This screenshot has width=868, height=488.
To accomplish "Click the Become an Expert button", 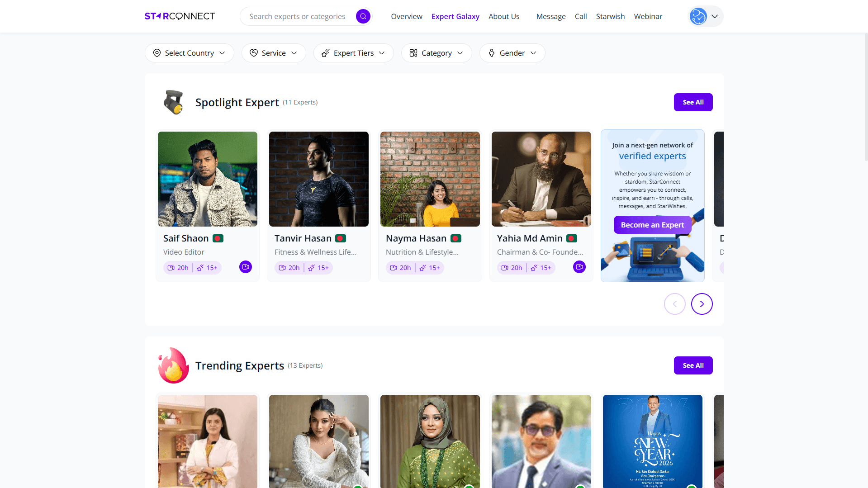I will pos(653,225).
